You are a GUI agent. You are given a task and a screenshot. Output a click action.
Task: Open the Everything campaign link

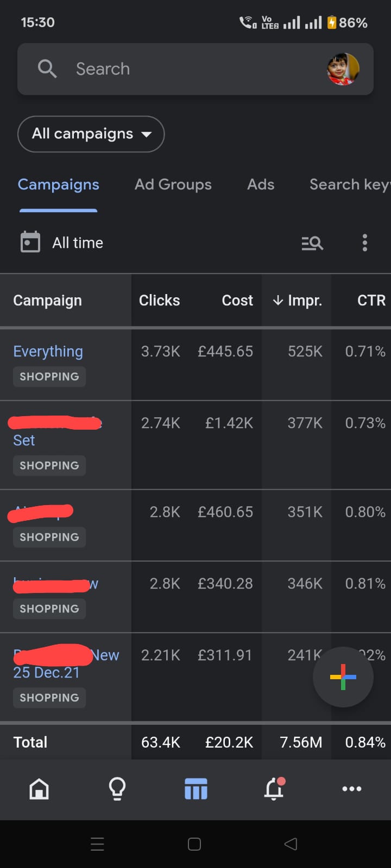48,352
